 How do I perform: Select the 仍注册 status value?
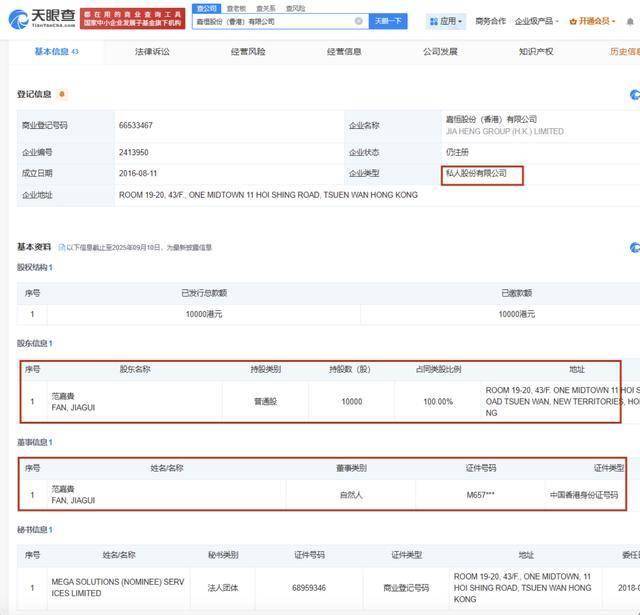[457, 152]
